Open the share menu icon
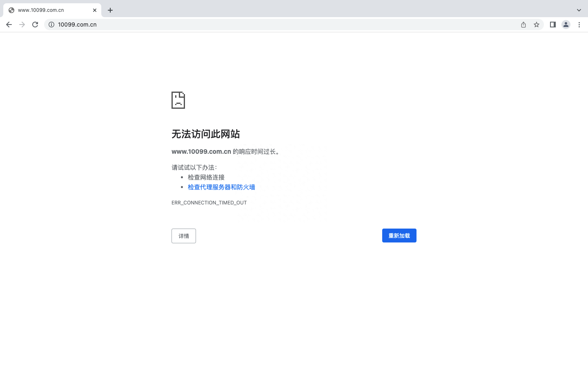 tap(523, 25)
